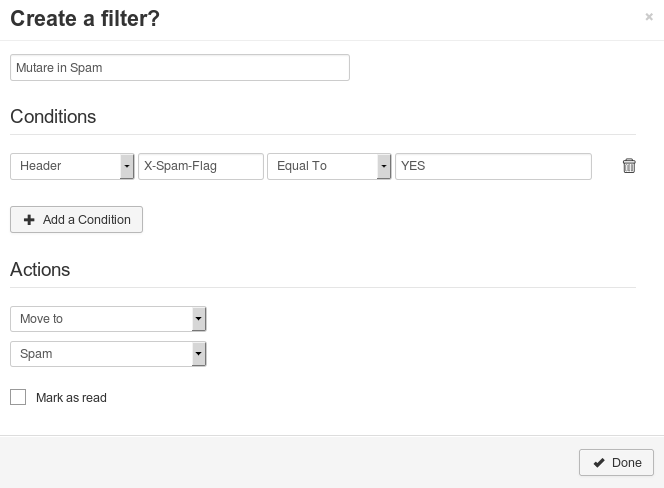664x488 pixels.
Task: Click the filter name field Mutare in Spam
Action: click(180, 68)
